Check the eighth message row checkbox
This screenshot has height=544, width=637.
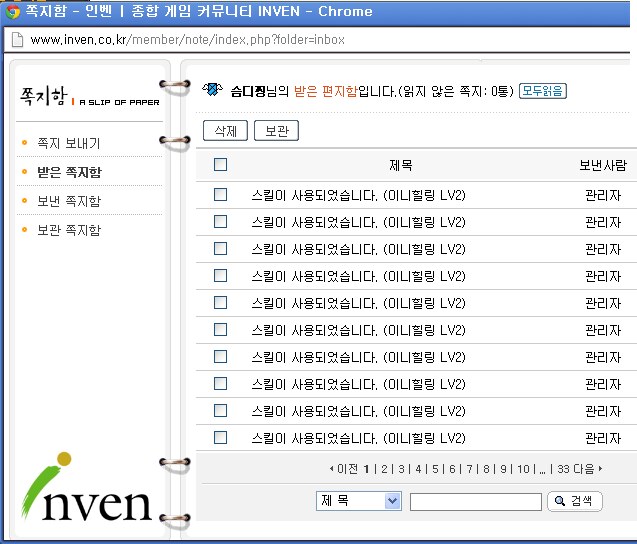(220, 384)
